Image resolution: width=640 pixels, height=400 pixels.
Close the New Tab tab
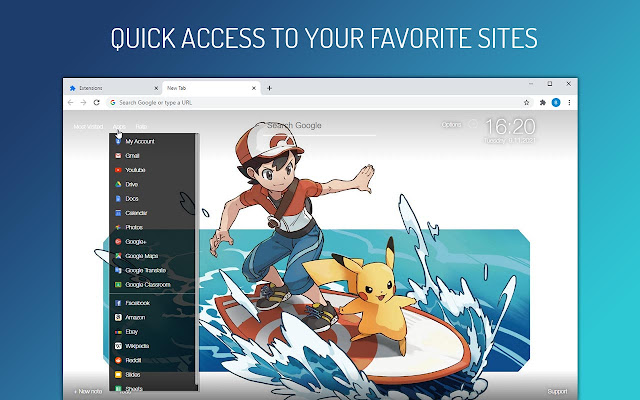(x=254, y=88)
